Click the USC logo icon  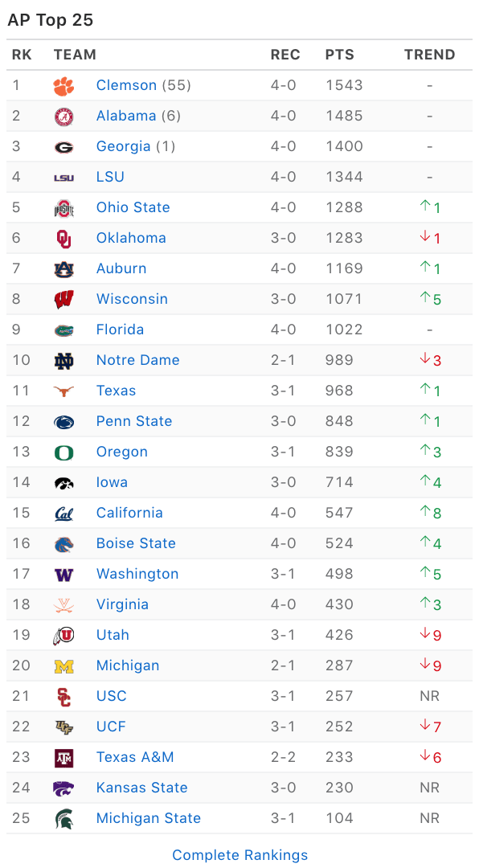pyautogui.click(x=63, y=697)
